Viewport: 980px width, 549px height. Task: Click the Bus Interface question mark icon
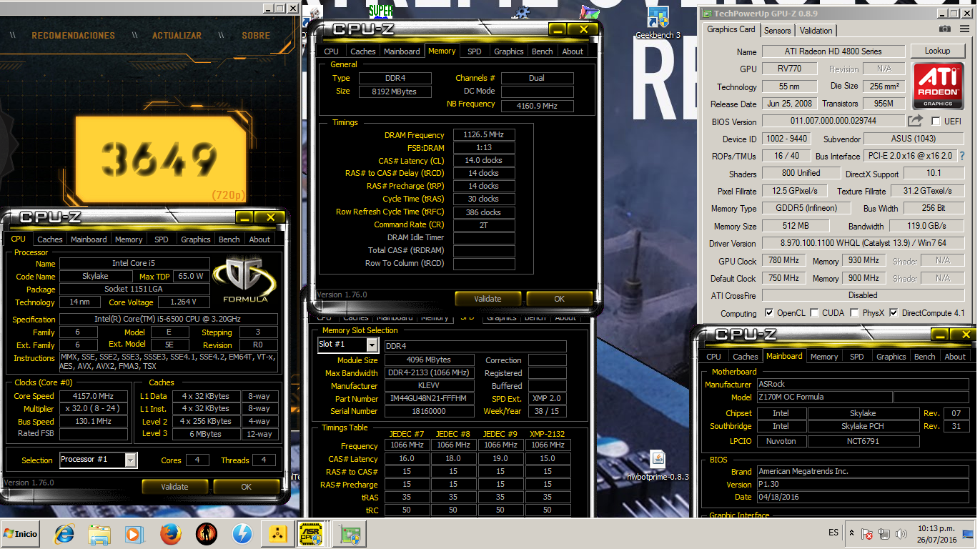961,156
